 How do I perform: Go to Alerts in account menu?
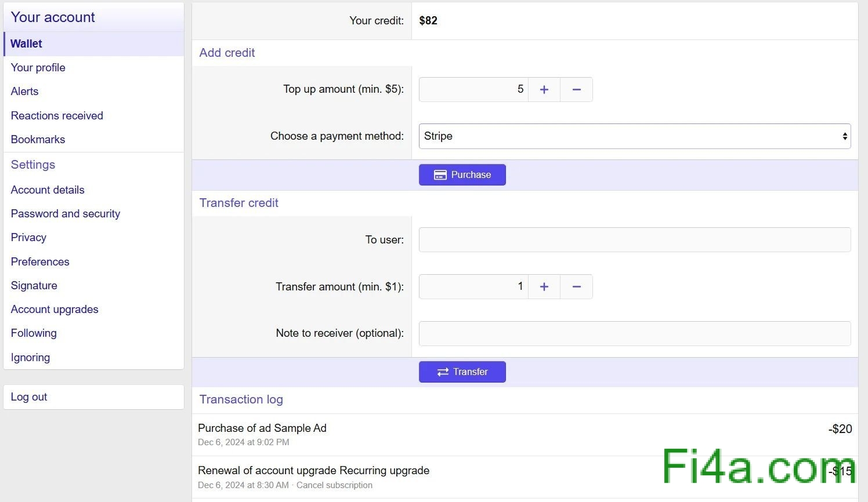[x=25, y=92]
